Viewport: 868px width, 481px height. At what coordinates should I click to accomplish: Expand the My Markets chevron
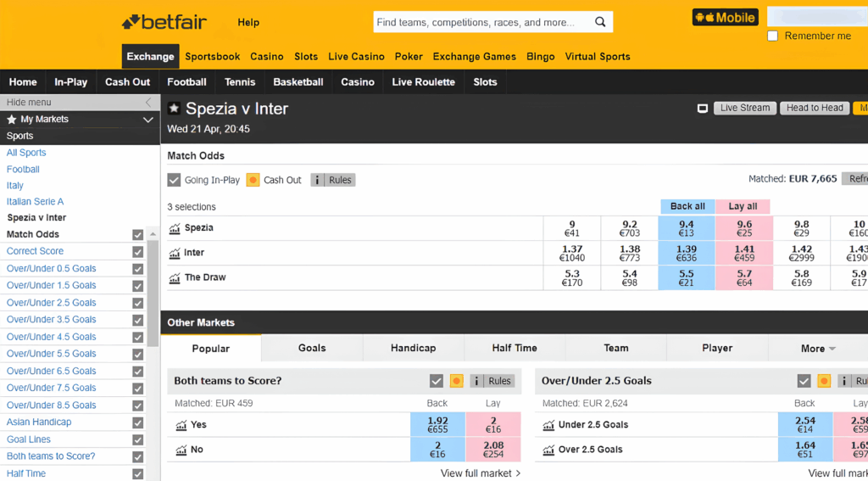[x=148, y=120]
